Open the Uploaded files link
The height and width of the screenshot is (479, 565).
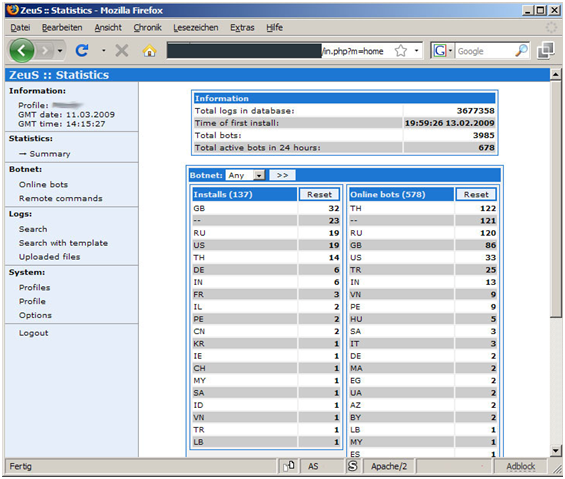point(50,257)
